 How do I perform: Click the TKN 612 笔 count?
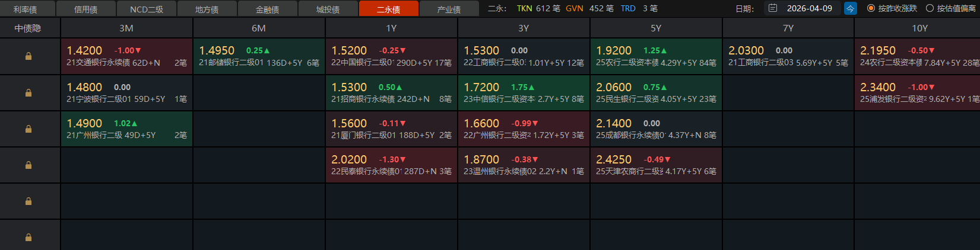coord(538,8)
